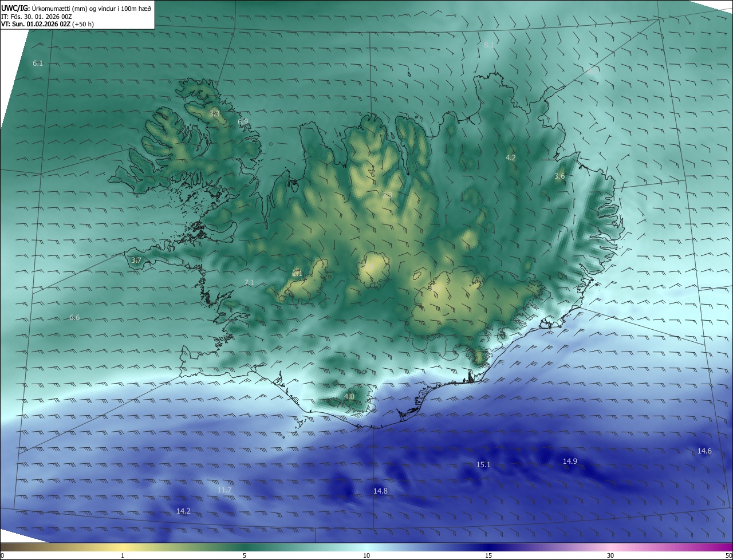The image size is (733, 560).
Task: Click the color scale tick labeled 30
Action: click(610, 555)
